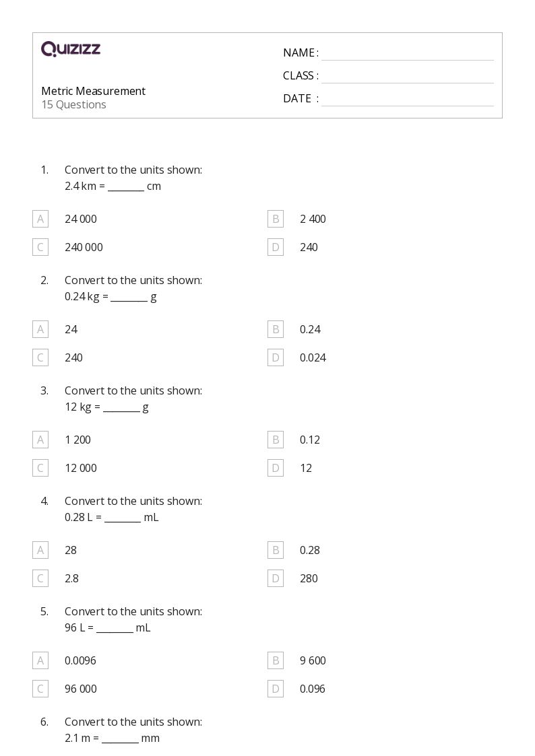Click the CLASS blank line field
This screenshot has height=756, width=535.
click(x=408, y=77)
